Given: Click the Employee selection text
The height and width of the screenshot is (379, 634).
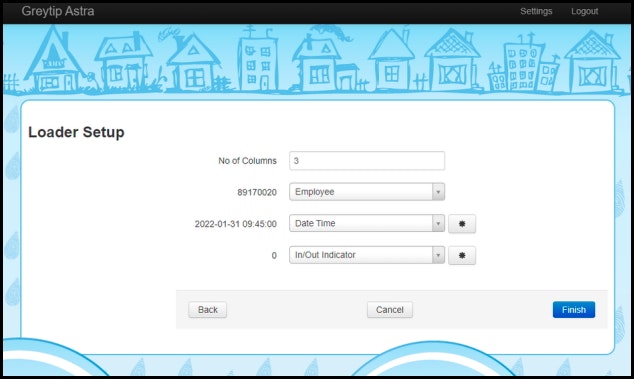Looking at the screenshot, I should pyautogui.click(x=315, y=192).
